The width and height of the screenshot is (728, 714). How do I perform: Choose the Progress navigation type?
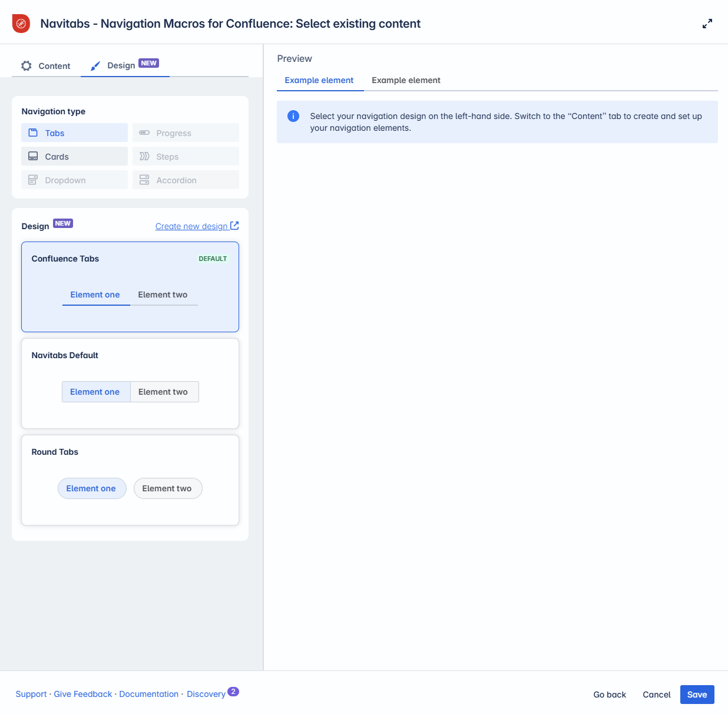186,133
